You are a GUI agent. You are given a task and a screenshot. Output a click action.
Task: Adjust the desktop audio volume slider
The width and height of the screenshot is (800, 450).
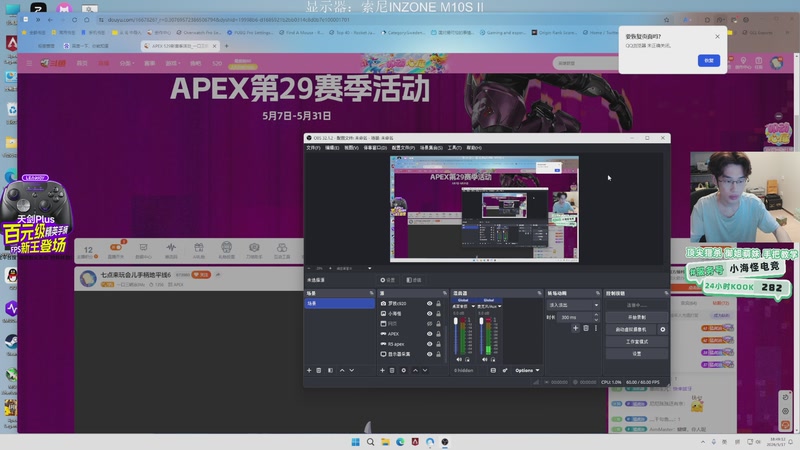[456, 336]
